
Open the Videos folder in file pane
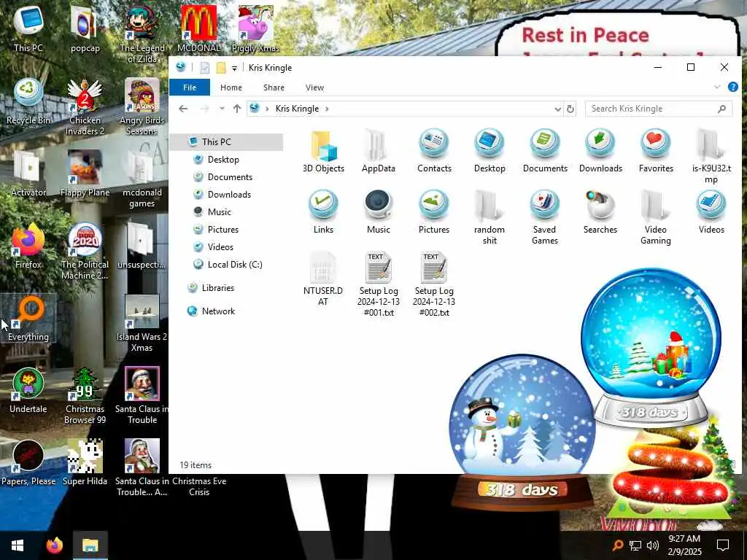point(711,213)
